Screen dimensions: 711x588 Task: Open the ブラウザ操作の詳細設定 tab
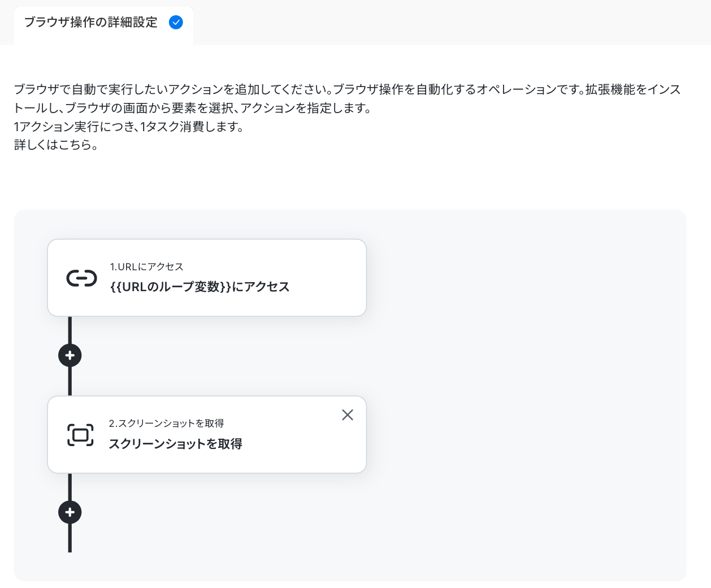point(91,23)
